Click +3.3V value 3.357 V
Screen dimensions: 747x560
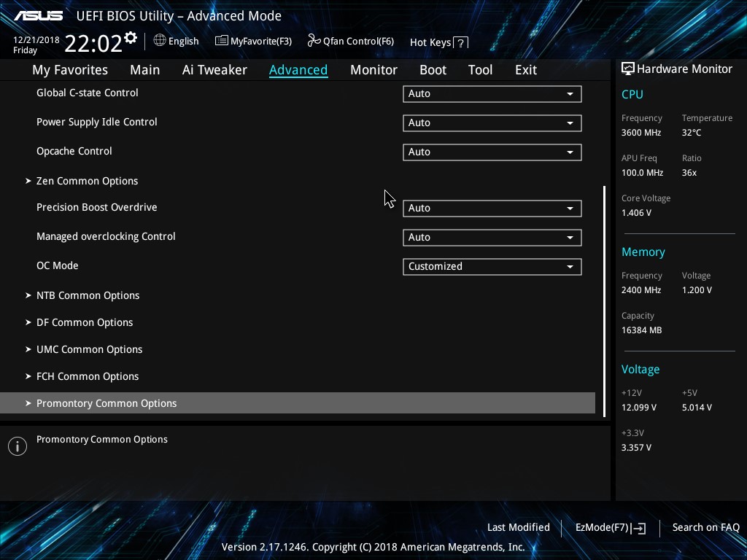coord(636,448)
